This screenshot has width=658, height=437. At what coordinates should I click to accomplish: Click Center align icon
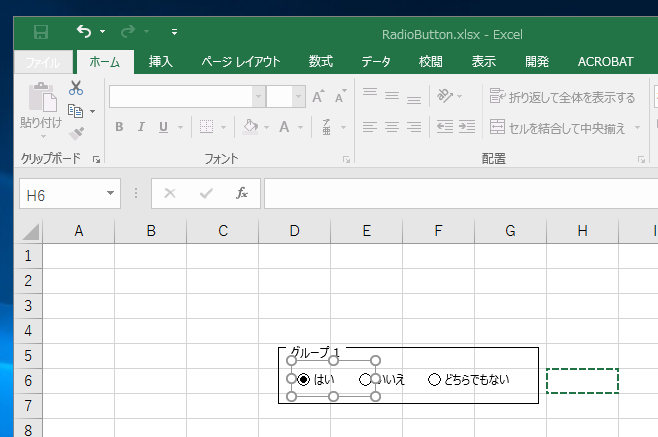click(x=392, y=127)
